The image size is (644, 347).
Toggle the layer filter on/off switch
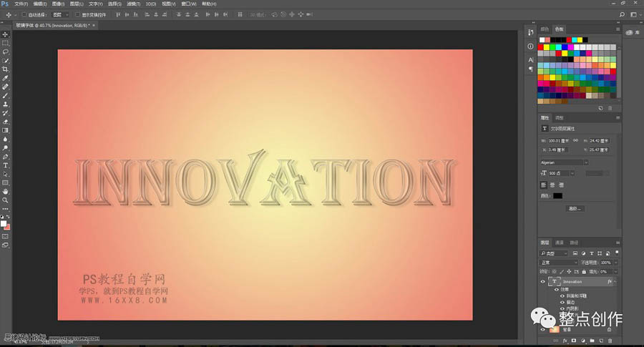pyautogui.click(x=617, y=253)
